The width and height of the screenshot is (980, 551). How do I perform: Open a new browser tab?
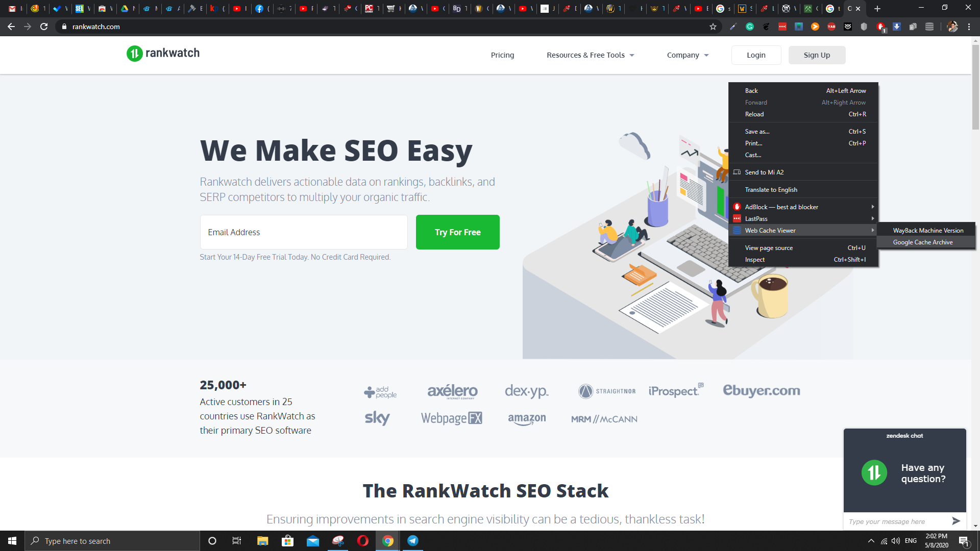[x=877, y=9]
